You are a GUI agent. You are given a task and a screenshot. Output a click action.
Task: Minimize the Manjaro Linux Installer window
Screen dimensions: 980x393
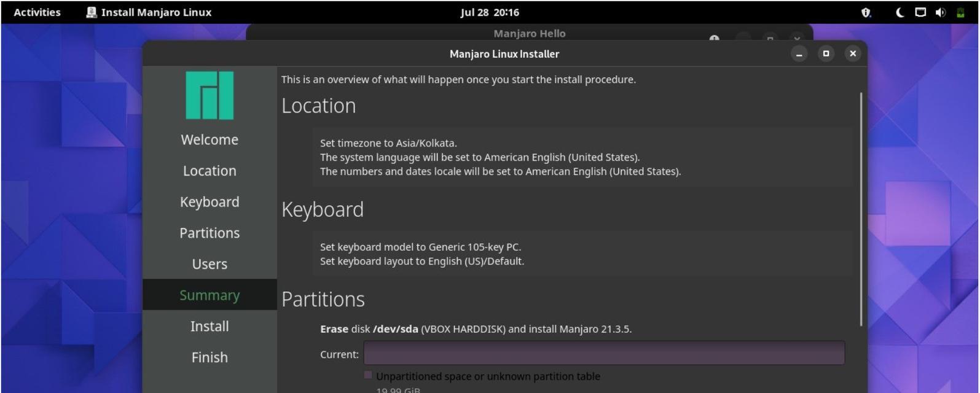(x=799, y=54)
